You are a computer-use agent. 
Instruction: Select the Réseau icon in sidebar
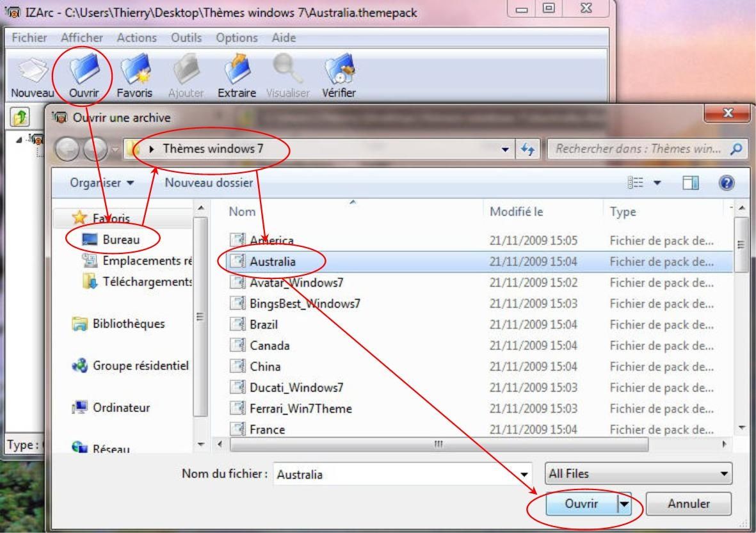pos(79,447)
